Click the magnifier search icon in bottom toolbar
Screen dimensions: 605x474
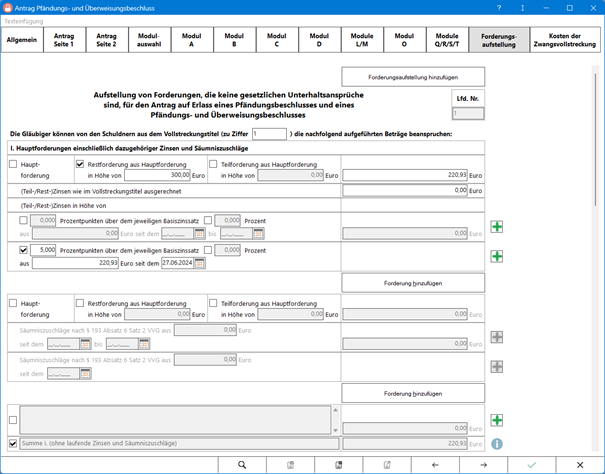tap(241, 465)
